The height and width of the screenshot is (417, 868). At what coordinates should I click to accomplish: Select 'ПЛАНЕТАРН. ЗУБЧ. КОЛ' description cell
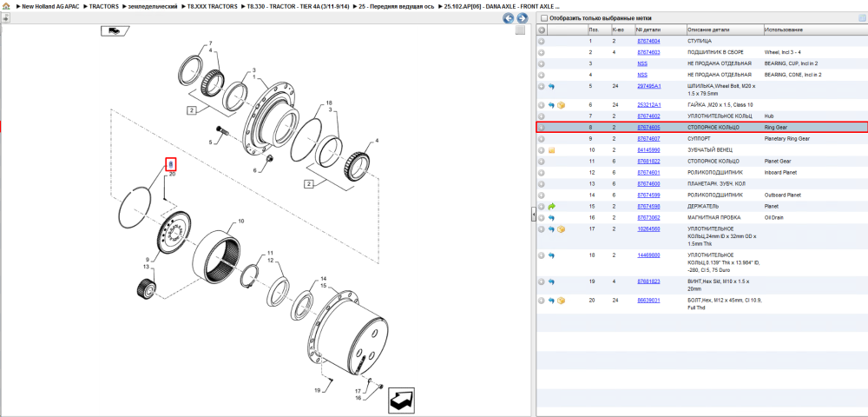[716, 184]
